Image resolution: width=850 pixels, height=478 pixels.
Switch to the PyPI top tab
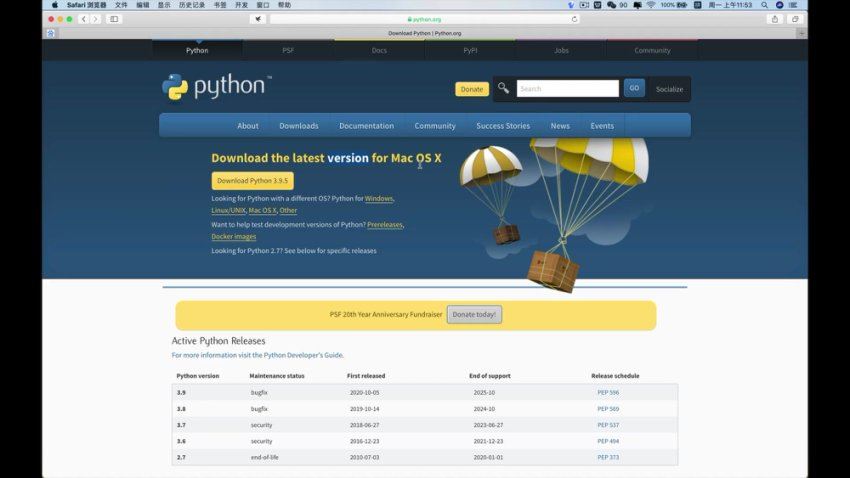pos(470,50)
